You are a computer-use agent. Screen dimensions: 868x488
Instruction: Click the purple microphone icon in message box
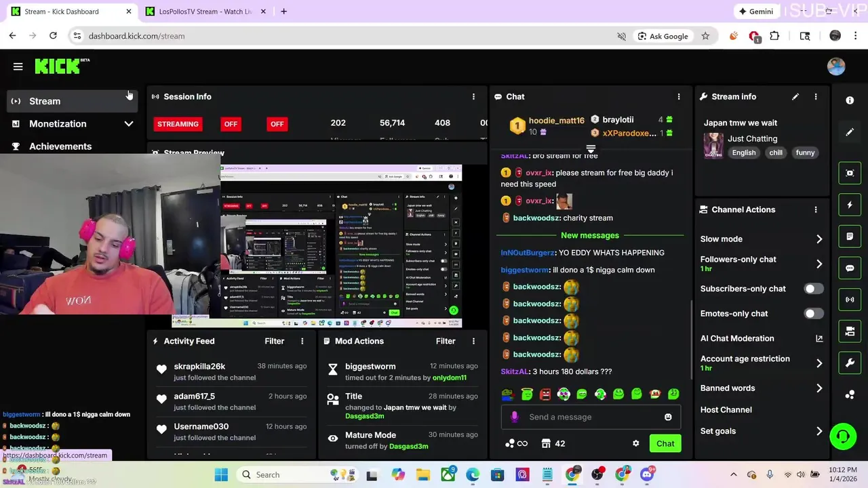pos(515,417)
